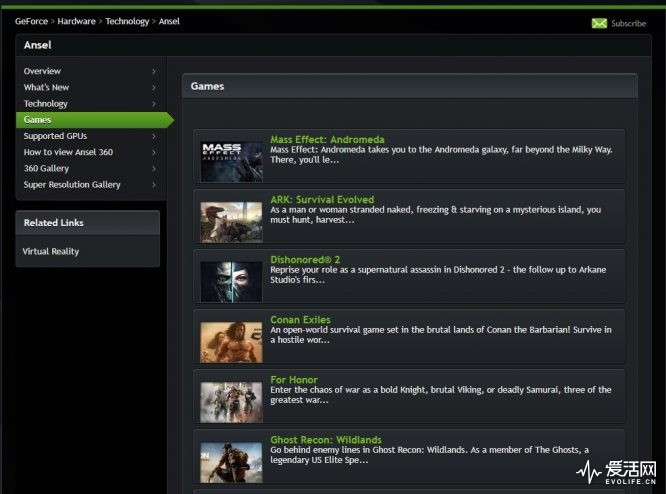Click the chevron beside Technology sidebar row
The image size is (666, 494).
[x=154, y=104]
